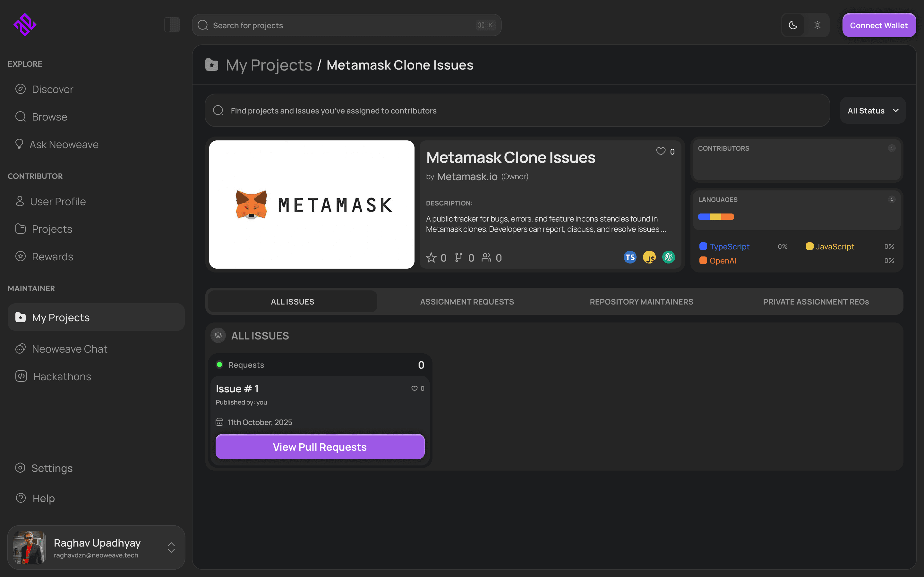924x577 pixels.
Task: Open Contributors info icon
Action: click(892, 148)
